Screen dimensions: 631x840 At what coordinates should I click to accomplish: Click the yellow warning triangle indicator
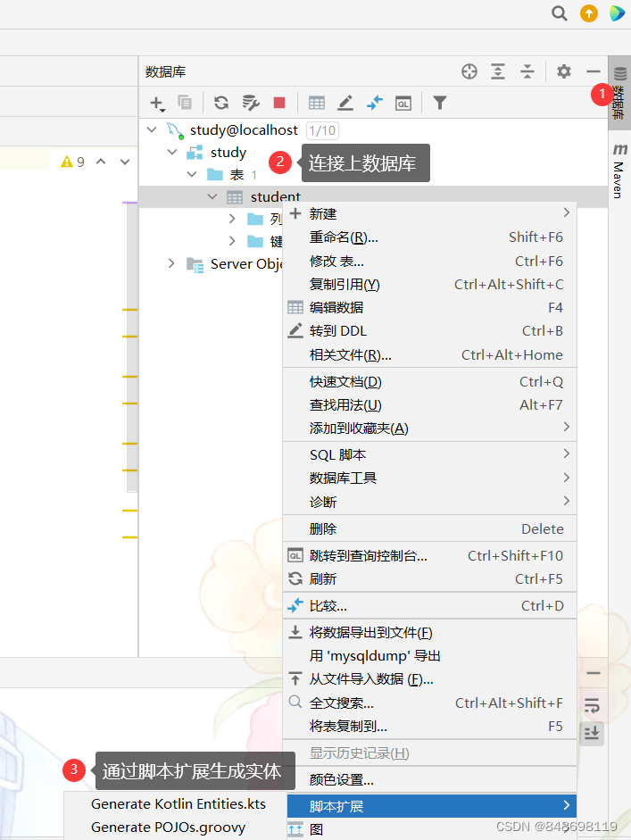tap(66, 162)
